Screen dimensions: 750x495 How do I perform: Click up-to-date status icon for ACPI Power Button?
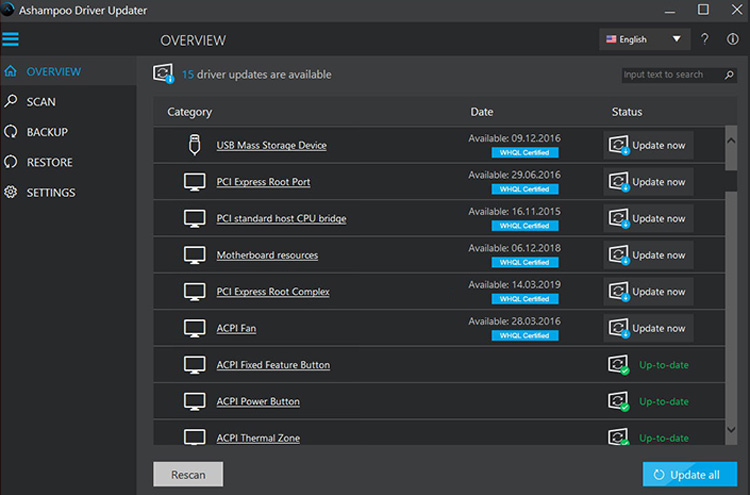click(x=618, y=401)
